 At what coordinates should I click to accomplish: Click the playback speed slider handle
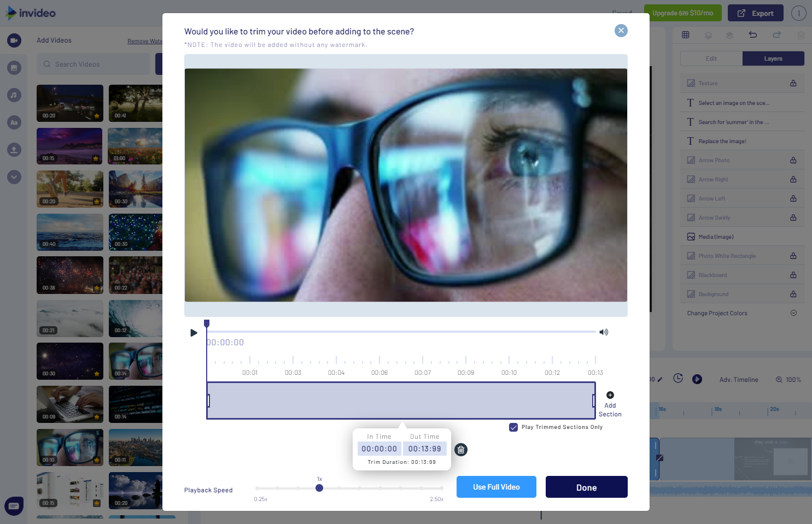click(x=319, y=488)
